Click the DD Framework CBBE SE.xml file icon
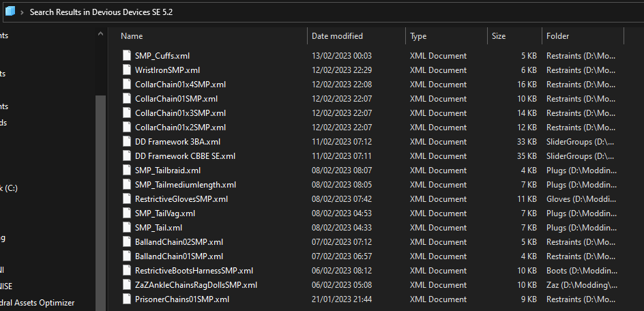This screenshot has width=644, height=311. [128, 156]
